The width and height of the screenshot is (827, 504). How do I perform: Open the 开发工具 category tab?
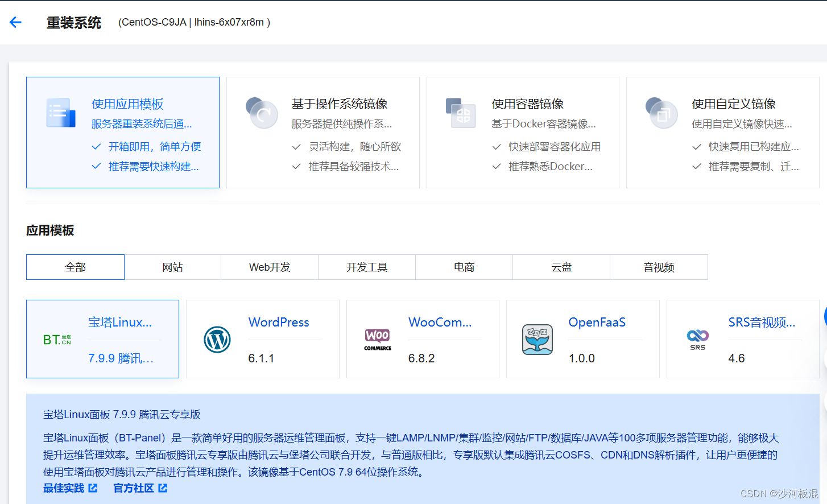coord(367,267)
